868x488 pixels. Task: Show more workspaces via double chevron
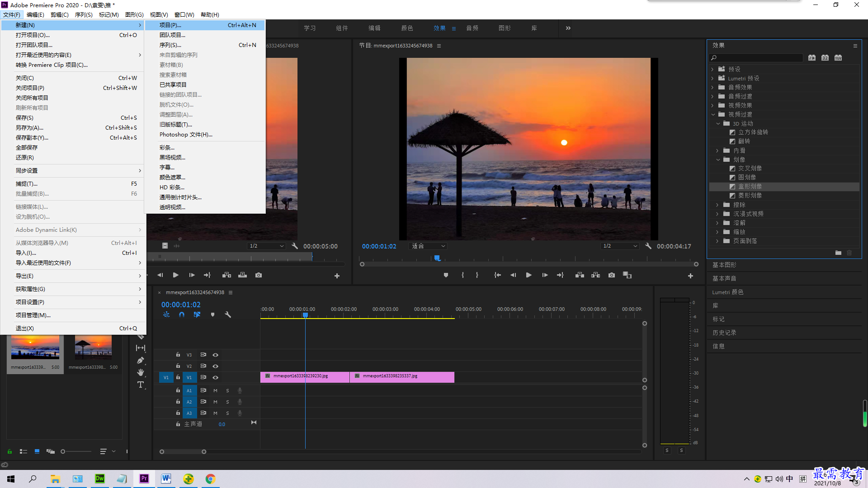[568, 28]
